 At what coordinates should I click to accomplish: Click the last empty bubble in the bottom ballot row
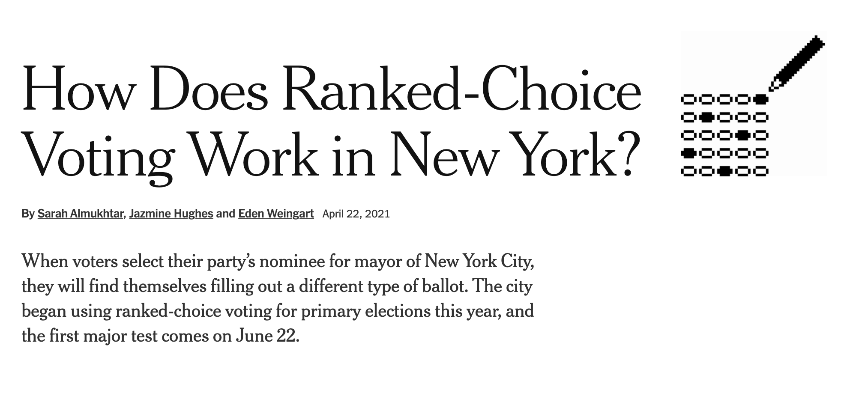pos(761,172)
